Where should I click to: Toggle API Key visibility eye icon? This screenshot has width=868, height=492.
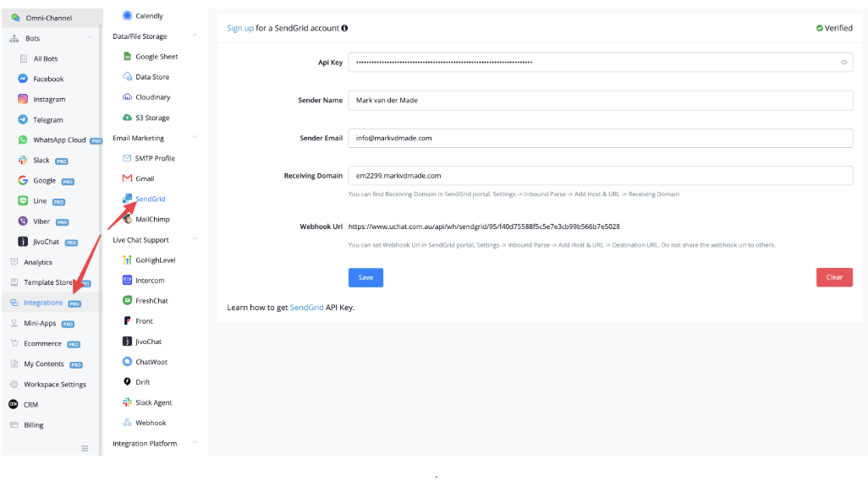(844, 63)
